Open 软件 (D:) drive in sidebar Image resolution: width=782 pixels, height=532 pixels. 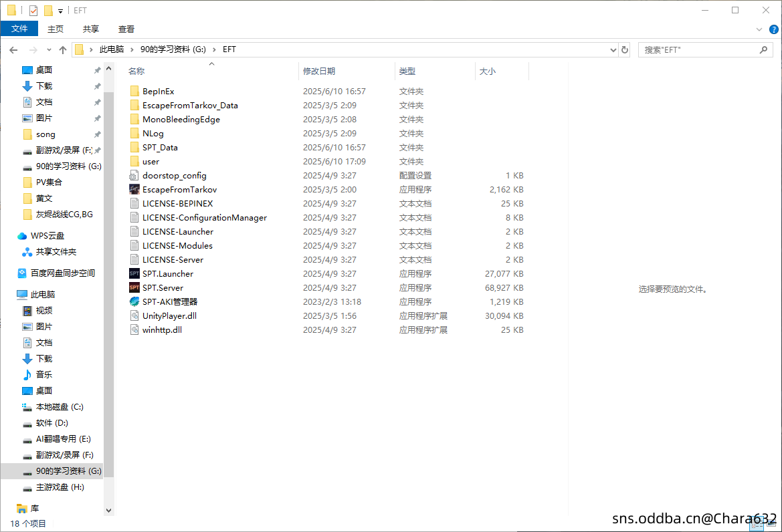point(52,423)
